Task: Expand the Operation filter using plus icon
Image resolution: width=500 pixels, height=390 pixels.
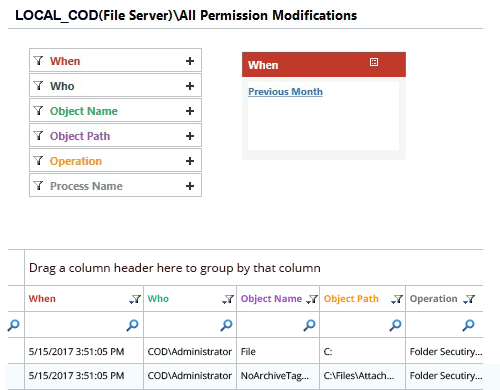Action: [190, 161]
